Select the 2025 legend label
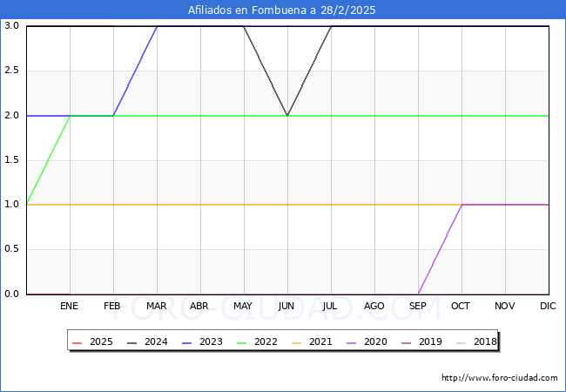Viewport: 566px width, 392px height. (x=101, y=341)
